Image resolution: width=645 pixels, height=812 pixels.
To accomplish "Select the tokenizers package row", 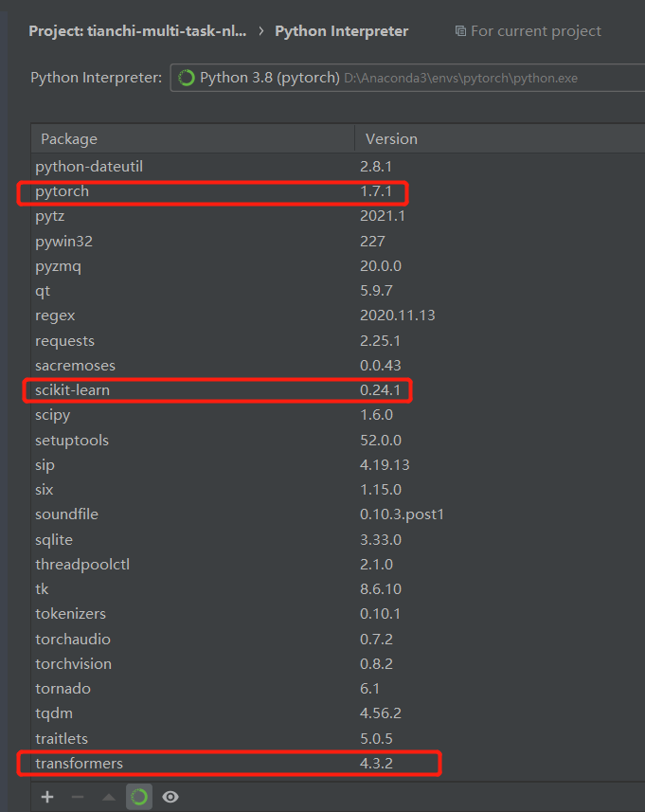I will pos(338,614).
